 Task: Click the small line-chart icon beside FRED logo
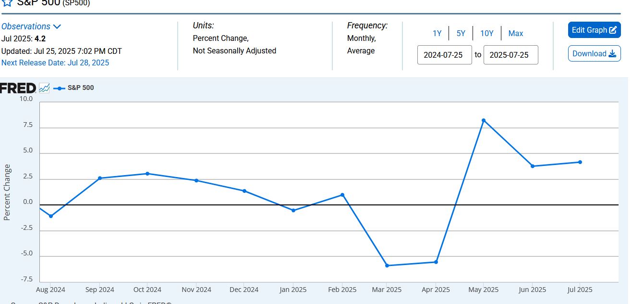pos(44,88)
